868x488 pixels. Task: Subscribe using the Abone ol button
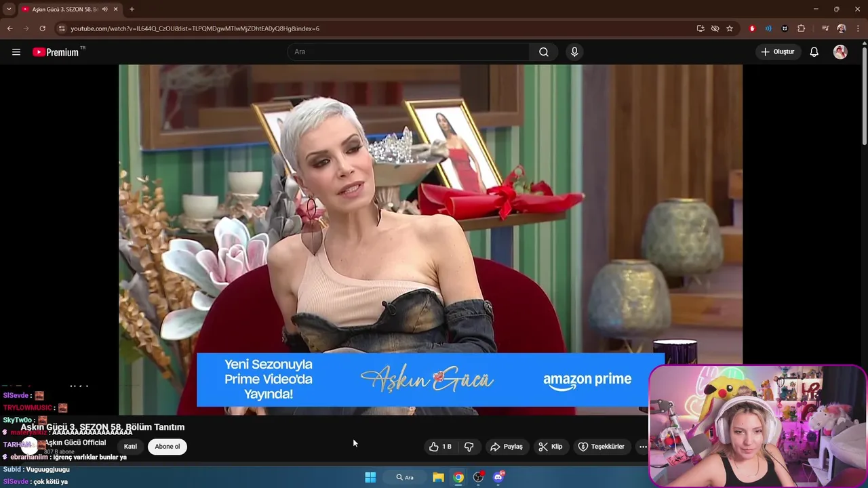(x=167, y=447)
